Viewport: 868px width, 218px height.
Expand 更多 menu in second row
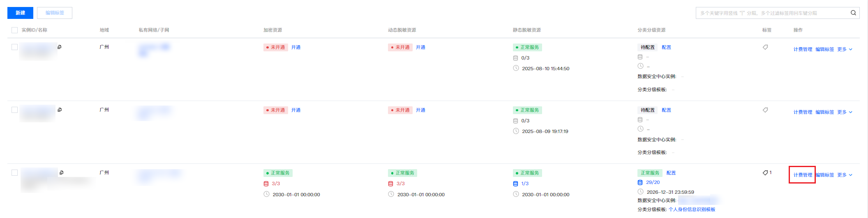point(845,112)
